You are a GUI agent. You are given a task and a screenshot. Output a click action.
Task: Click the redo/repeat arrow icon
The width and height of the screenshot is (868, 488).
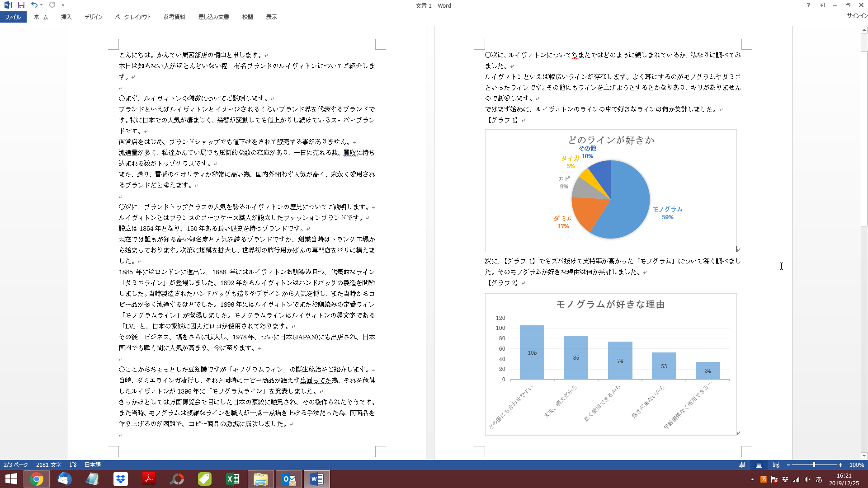click(52, 5)
